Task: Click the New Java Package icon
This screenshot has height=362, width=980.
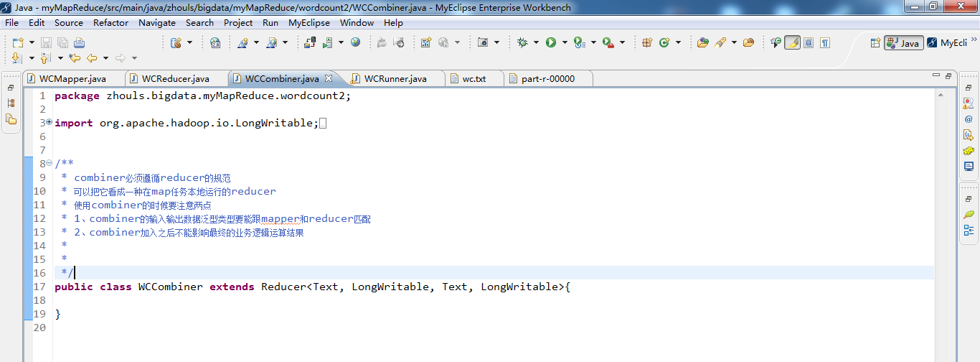Action: point(647,43)
